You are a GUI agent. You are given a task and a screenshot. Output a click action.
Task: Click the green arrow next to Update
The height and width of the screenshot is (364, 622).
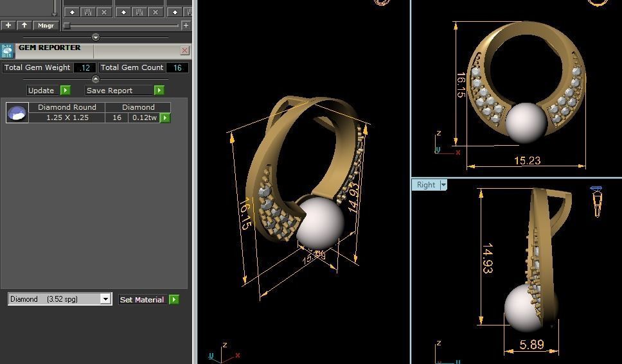tap(66, 91)
